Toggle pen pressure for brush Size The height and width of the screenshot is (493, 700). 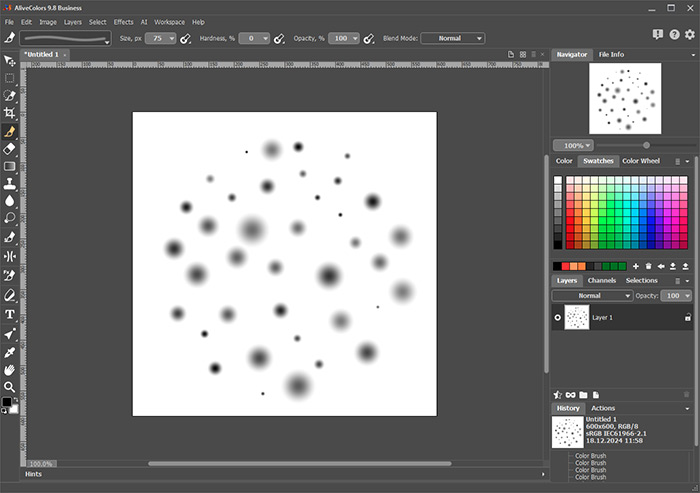(x=185, y=39)
